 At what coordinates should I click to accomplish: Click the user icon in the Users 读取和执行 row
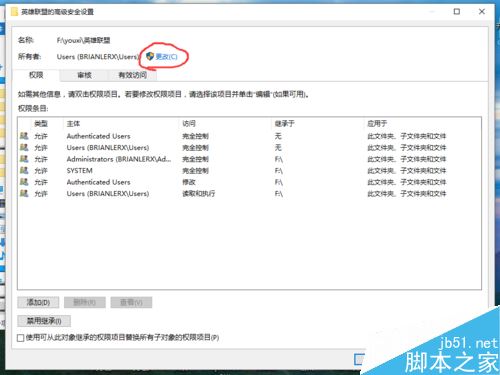24,193
